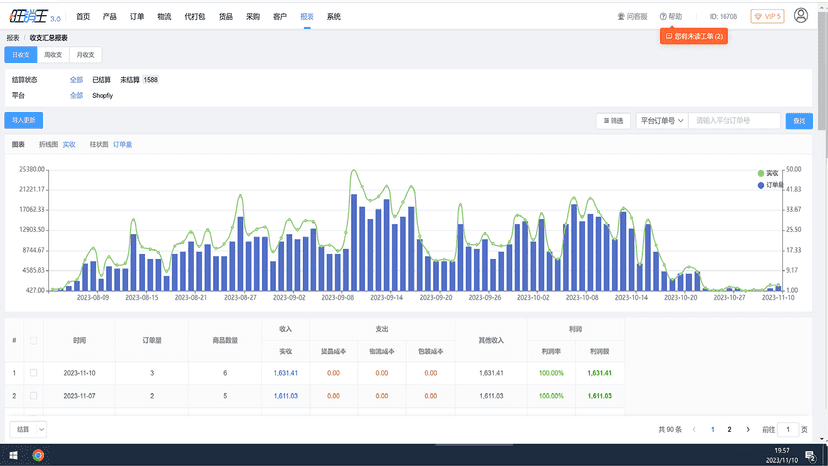828x466 pixels.
Task: Open the 订单 menu in top navigation
Action: tap(137, 16)
